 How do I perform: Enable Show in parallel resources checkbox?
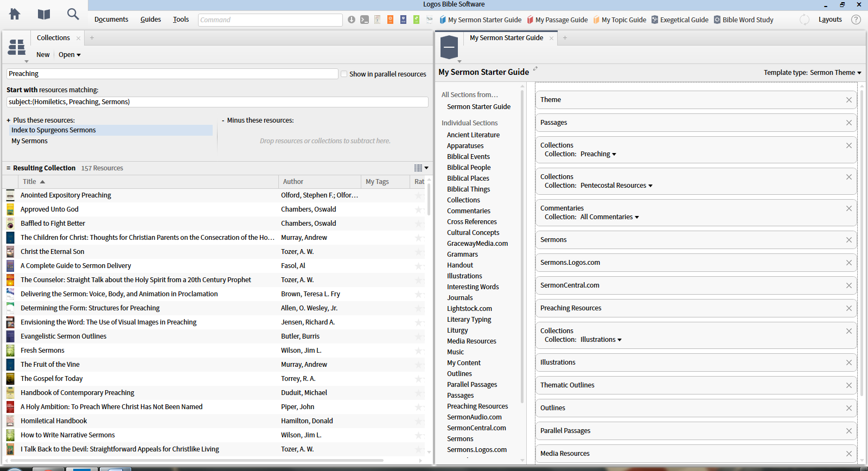coord(344,74)
